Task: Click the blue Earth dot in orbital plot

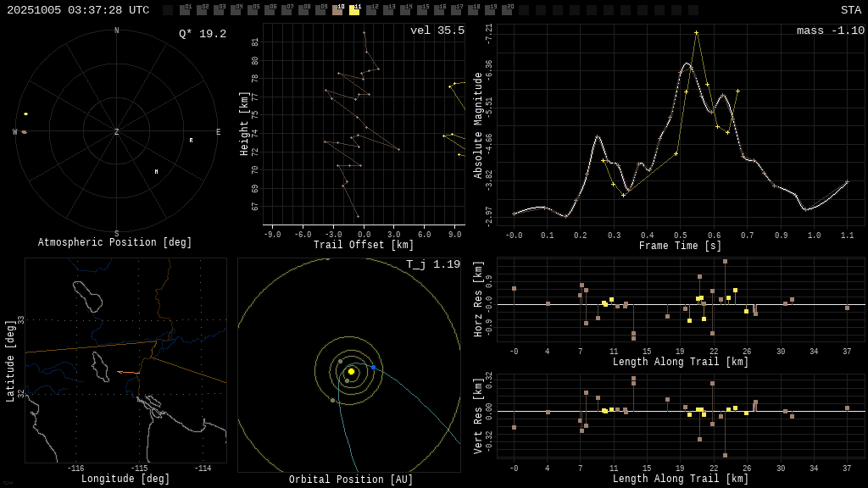Action: 373,368
